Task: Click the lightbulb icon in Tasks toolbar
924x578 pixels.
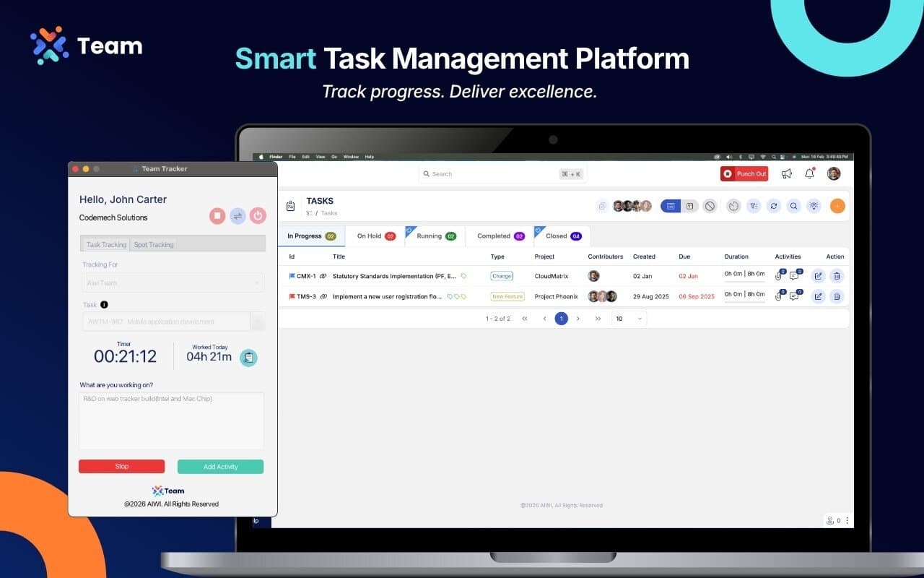Action: (814, 206)
